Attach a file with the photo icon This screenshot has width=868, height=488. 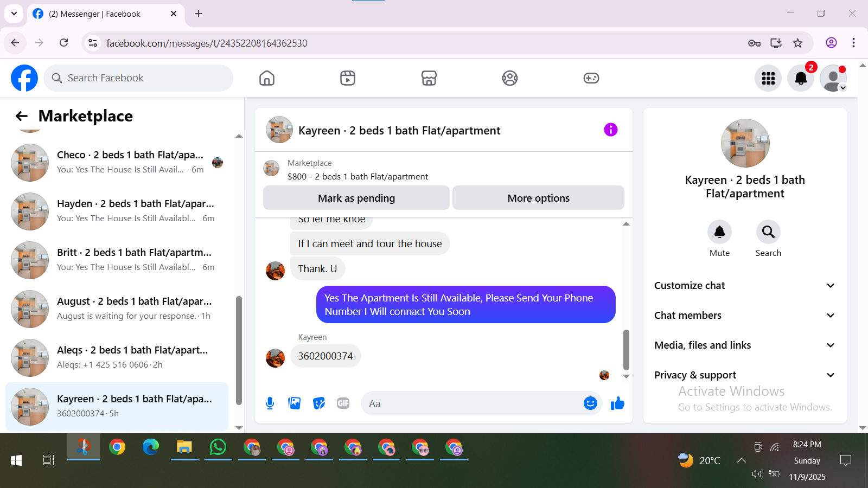[x=295, y=403]
